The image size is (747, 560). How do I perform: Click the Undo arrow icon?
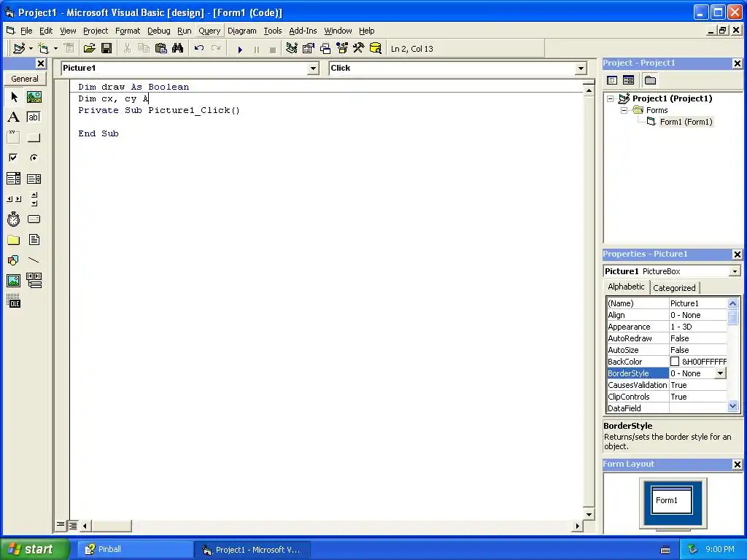(x=199, y=49)
